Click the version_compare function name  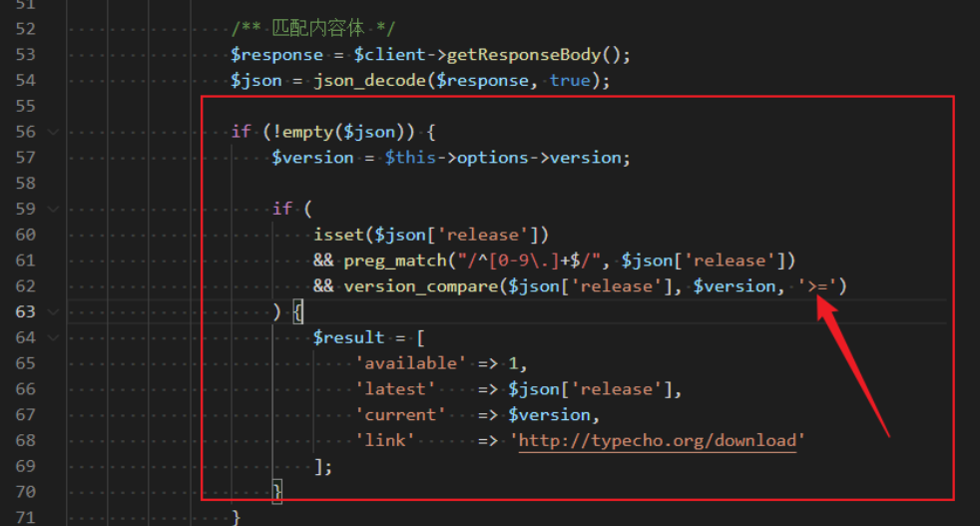click(420, 286)
